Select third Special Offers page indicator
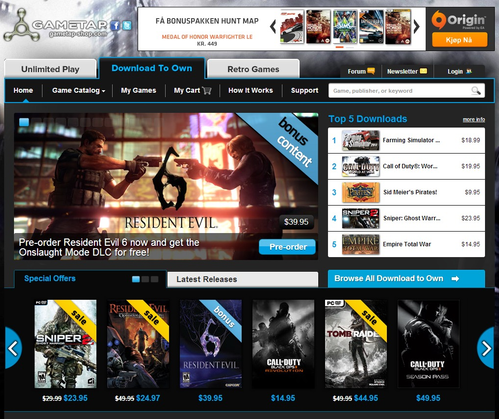Viewport: 499px width, 419px height. tap(154, 279)
